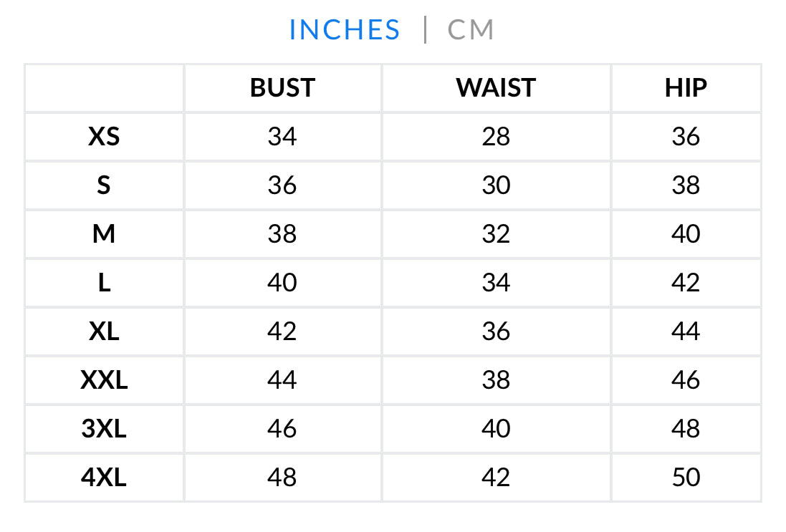This screenshot has height=532, width=786.
Task: Switch size chart to CM units
Action: (471, 29)
